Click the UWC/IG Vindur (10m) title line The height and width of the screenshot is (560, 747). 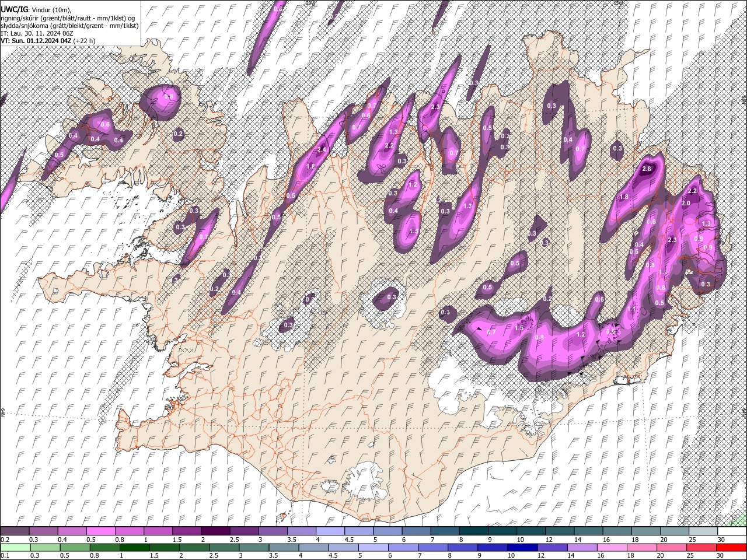(36, 9)
